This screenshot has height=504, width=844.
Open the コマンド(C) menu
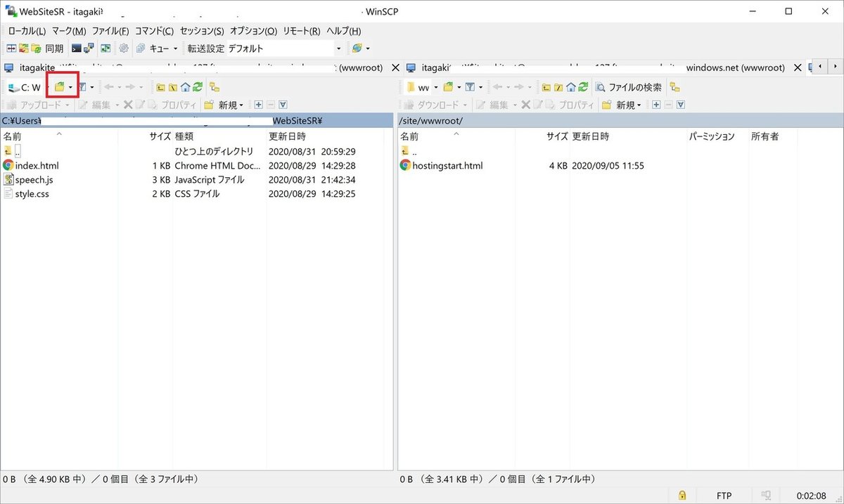click(154, 31)
